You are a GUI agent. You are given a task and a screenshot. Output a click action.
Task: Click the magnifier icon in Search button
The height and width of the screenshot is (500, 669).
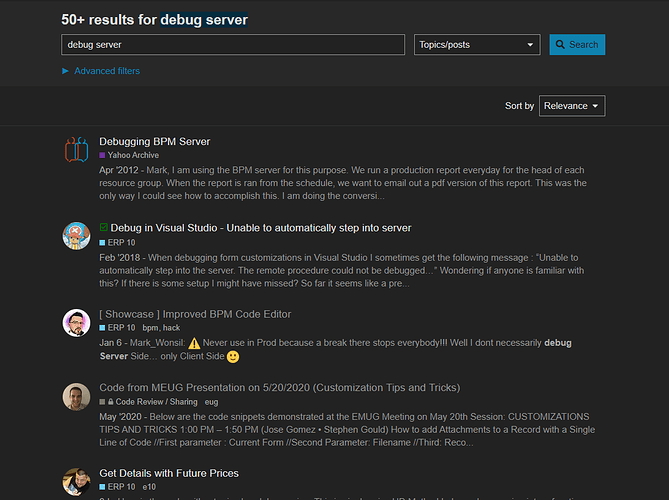560,44
